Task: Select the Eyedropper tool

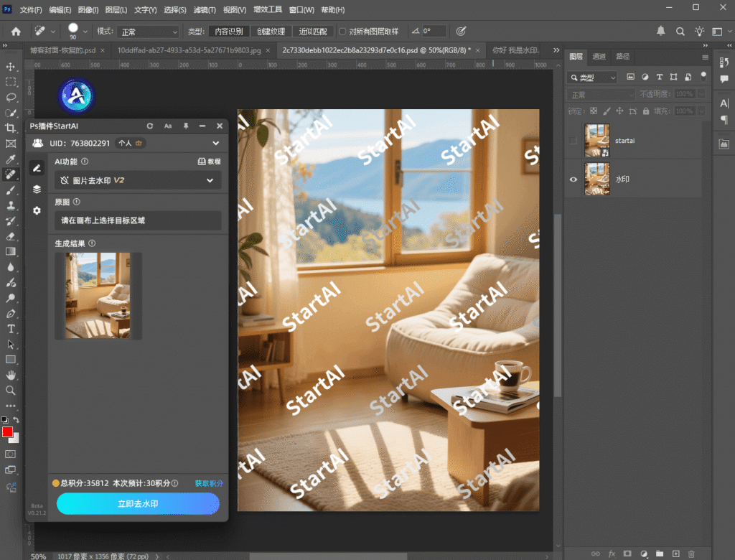Action: click(11, 159)
